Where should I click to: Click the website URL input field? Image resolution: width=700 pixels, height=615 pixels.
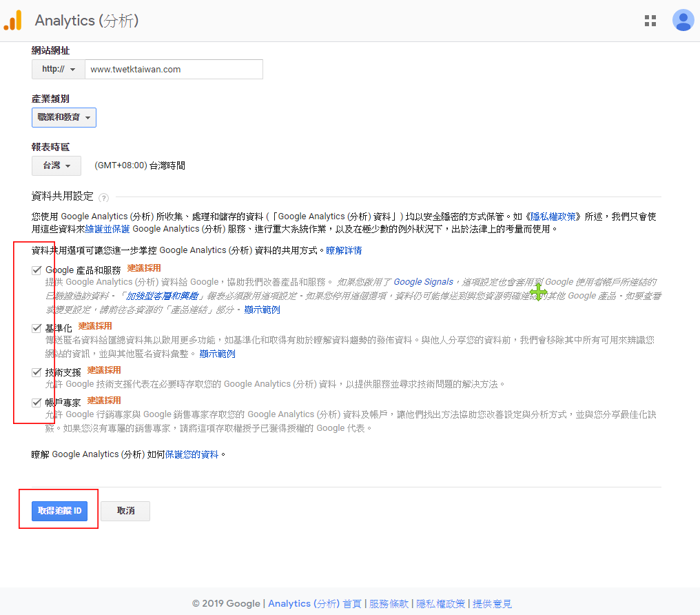(x=174, y=69)
